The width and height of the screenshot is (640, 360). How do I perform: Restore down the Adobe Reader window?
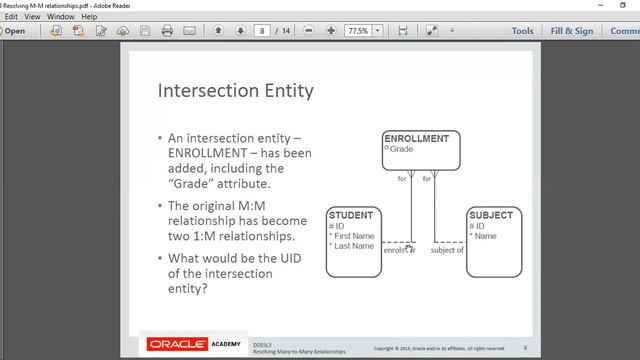pos(622,5)
